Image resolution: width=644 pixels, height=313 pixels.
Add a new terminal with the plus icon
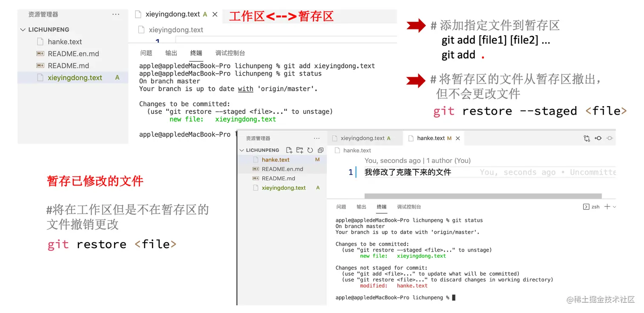[x=607, y=207]
